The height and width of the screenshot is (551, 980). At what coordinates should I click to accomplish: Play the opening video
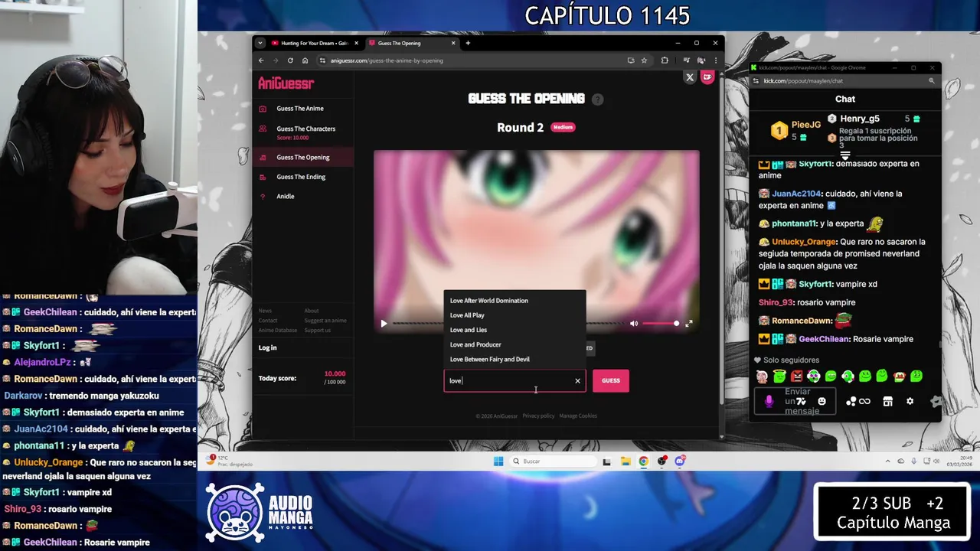[x=384, y=324]
